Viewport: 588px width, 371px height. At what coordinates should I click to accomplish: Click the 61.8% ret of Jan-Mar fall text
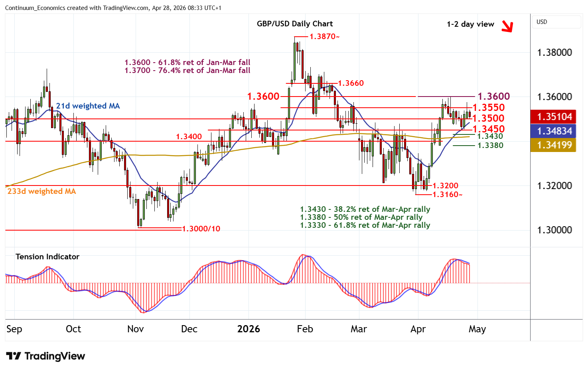(x=187, y=62)
